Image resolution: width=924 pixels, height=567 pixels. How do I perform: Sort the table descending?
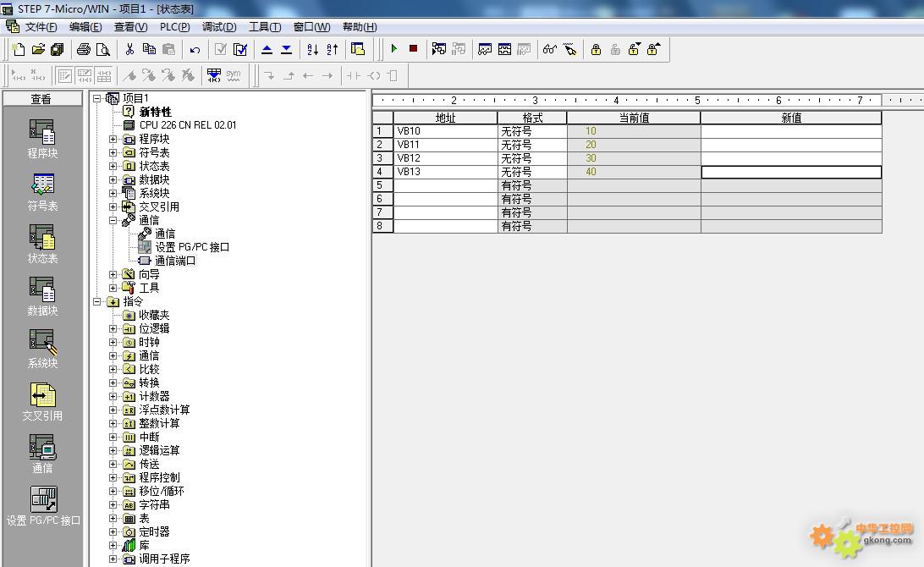[x=333, y=50]
